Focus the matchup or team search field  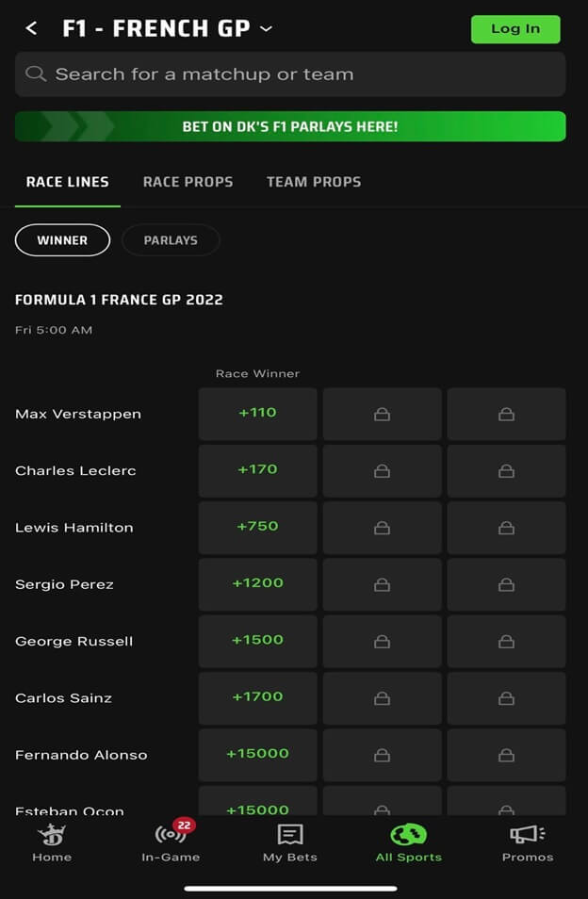point(290,74)
